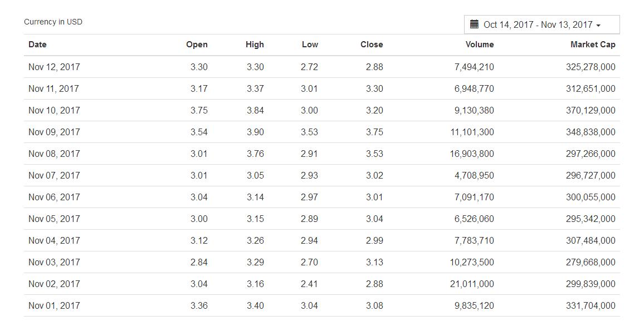Click volume value 21,011,000
Image resolution: width=644 pixels, height=321 pixels.
[472, 284]
